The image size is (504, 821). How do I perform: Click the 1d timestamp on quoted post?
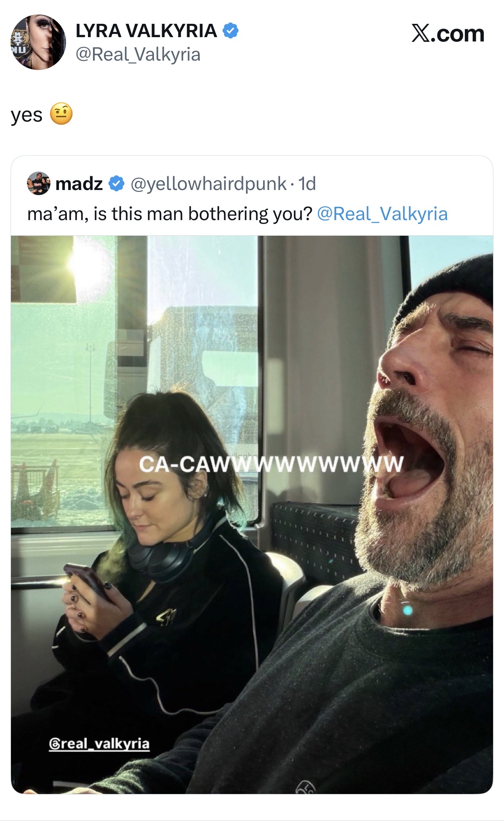[x=307, y=183]
